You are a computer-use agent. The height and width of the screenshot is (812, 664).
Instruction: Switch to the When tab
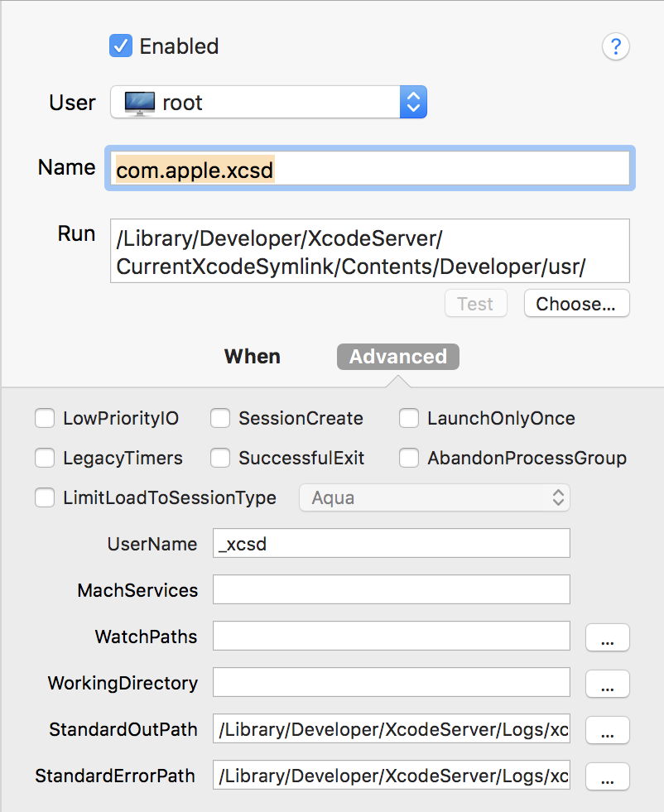[253, 356]
